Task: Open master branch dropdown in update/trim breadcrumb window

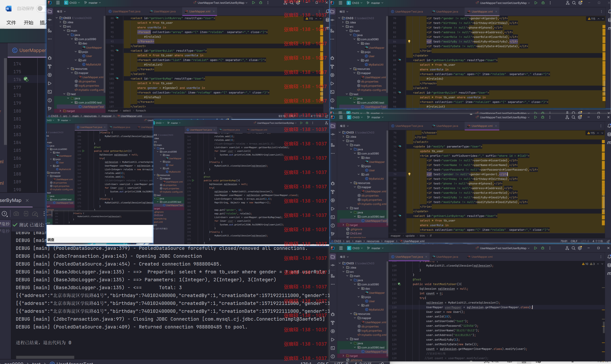Action: click(375, 117)
